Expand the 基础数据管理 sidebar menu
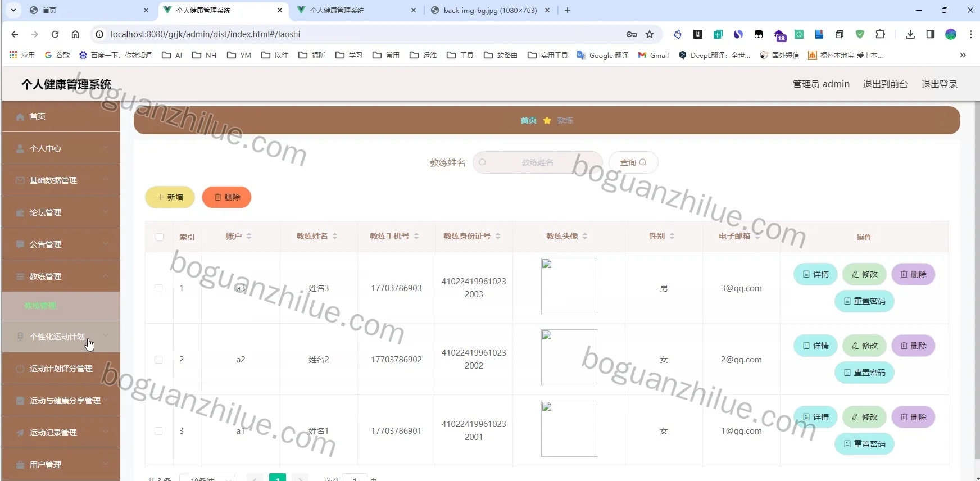 [61, 180]
